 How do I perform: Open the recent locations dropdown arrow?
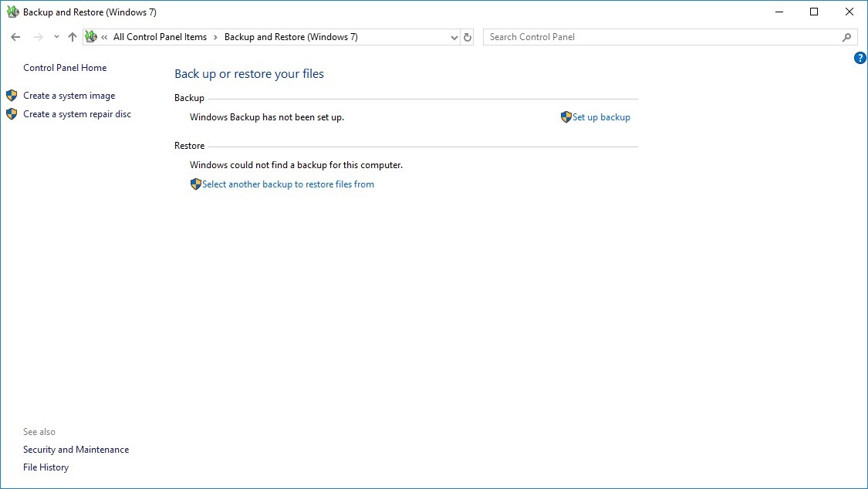(56, 37)
